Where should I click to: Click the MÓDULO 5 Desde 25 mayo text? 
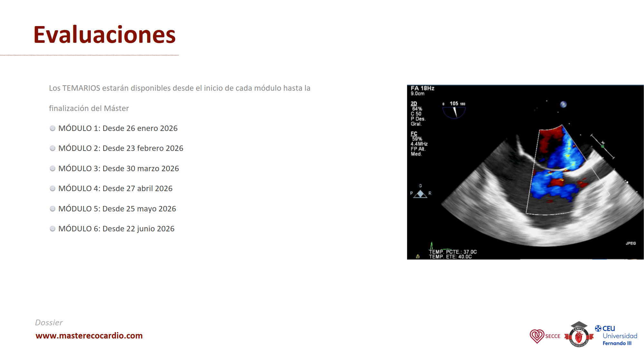(x=117, y=209)
